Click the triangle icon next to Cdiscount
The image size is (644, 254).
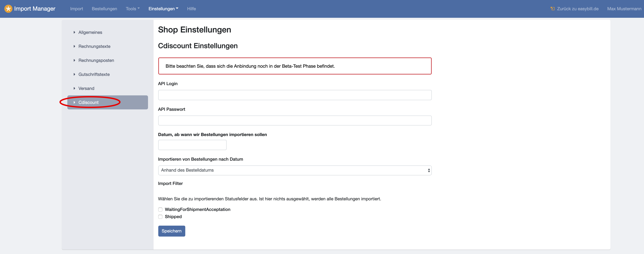pyautogui.click(x=74, y=103)
